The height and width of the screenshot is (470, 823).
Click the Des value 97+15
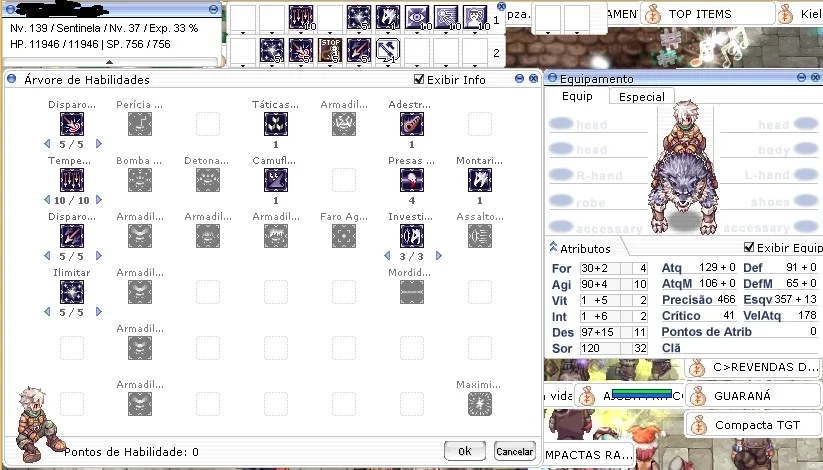599,332
